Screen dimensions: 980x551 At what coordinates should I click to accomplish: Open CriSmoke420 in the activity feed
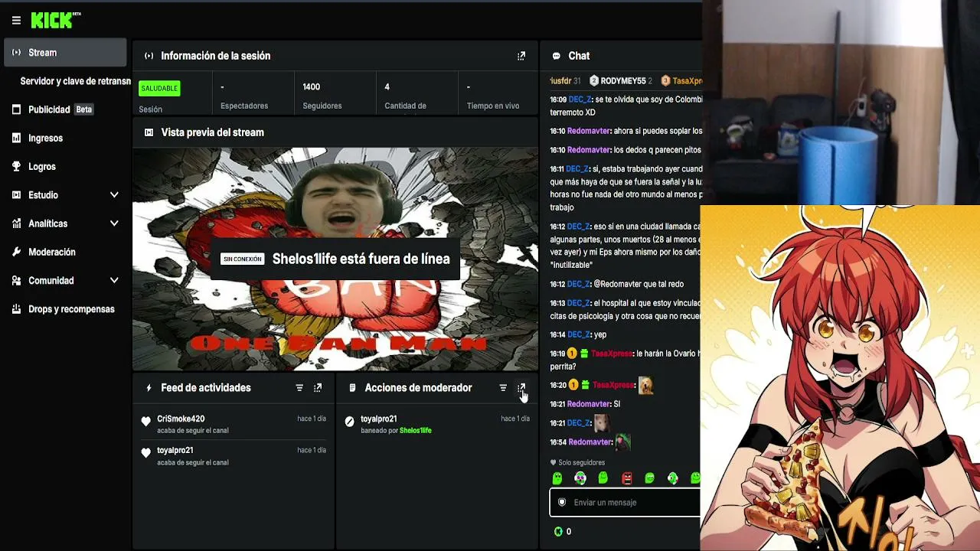click(181, 419)
